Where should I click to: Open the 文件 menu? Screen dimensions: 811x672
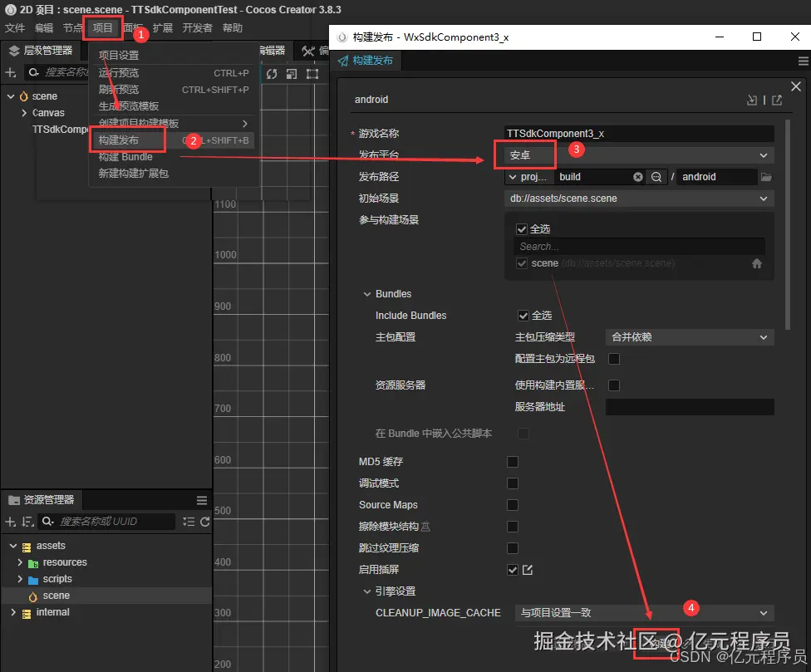tap(15, 28)
